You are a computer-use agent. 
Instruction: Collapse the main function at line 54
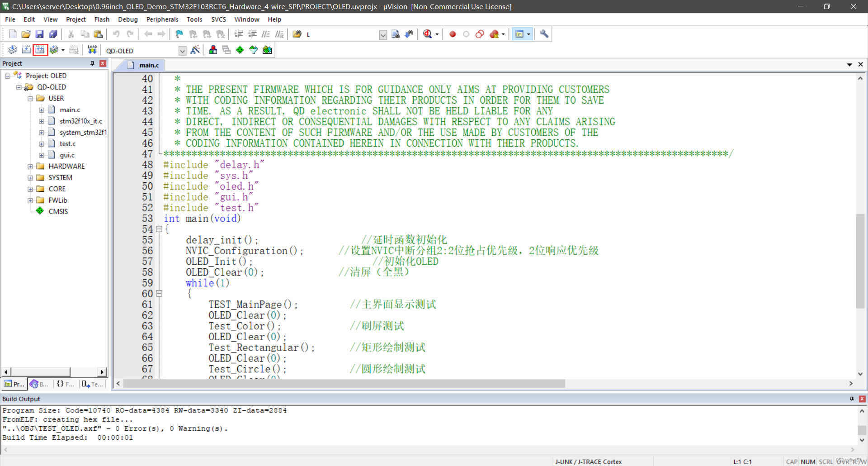159,229
